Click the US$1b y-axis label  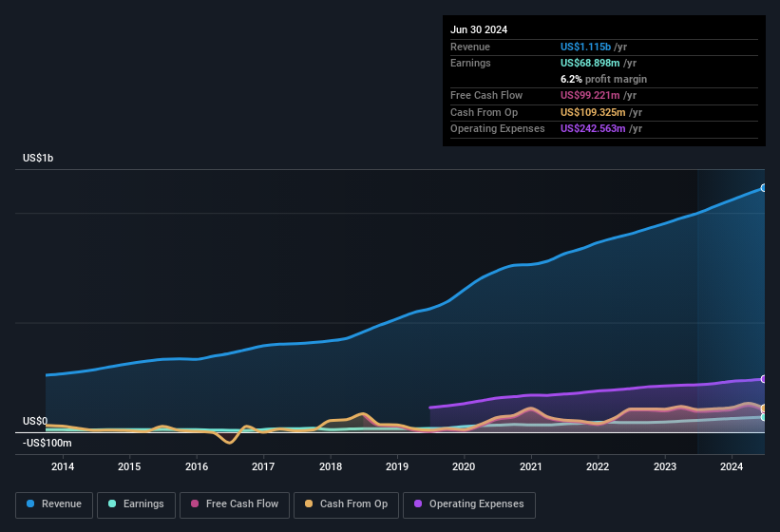[x=38, y=158]
